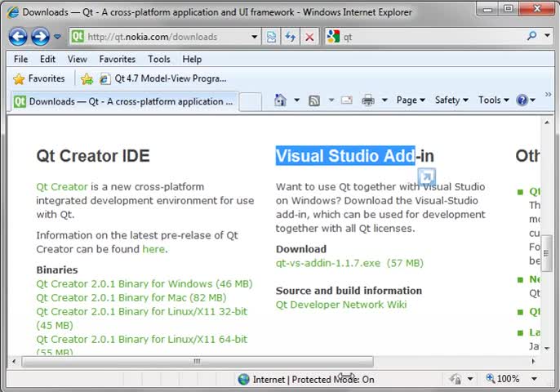Click the vertical scrollbar up arrow
Screen dimensions: 560x392
coord(547,122)
